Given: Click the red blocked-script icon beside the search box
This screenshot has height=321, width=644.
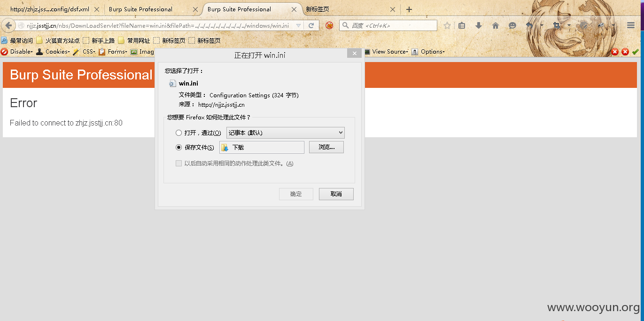Looking at the screenshot, I should 329,25.
